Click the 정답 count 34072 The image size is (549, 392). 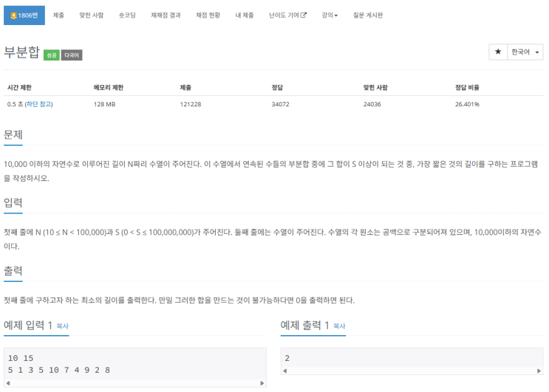(x=281, y=104)
